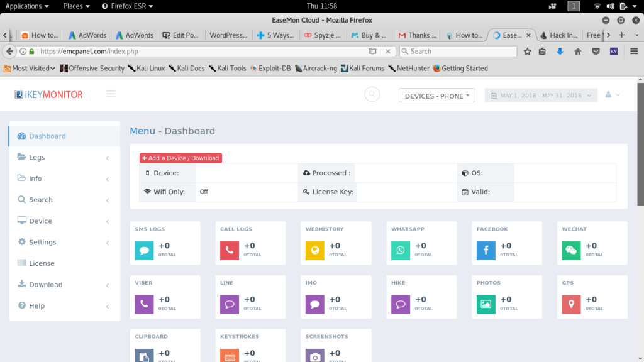Open the Photos image icon tile
644x362 pixels.
point(486,304)
